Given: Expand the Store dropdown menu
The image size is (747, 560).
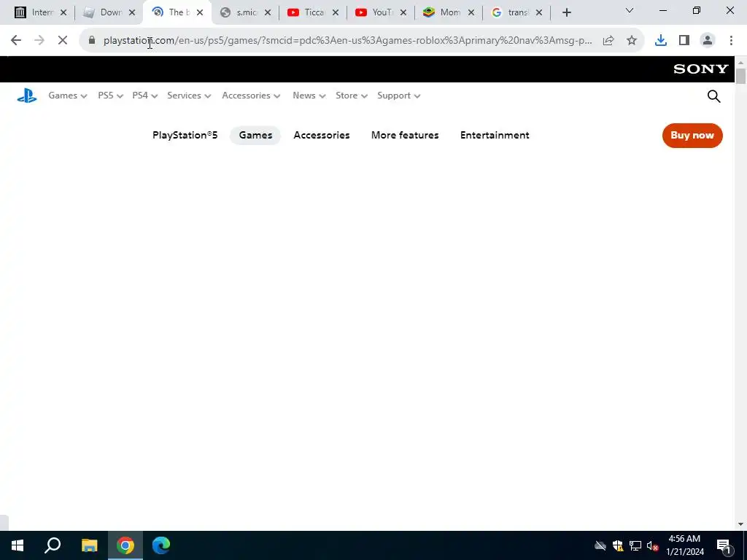Looking at the screenshot, I should tap(352, 96).
